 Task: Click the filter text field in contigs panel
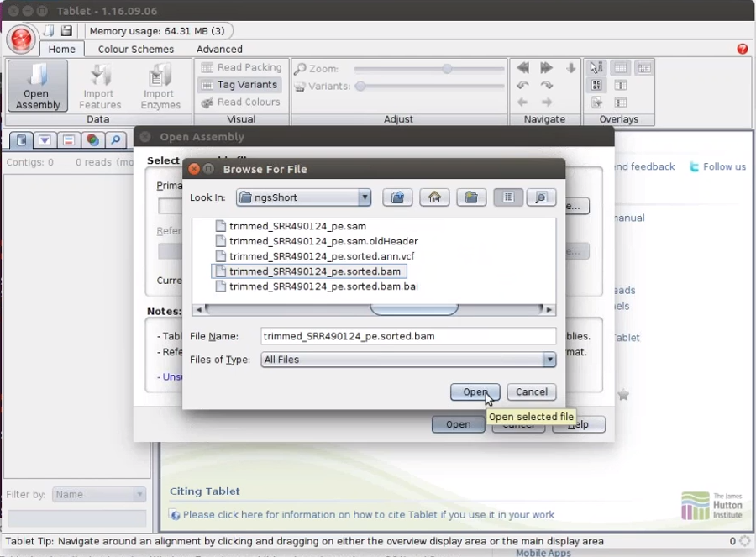click(x=76, y=518)
